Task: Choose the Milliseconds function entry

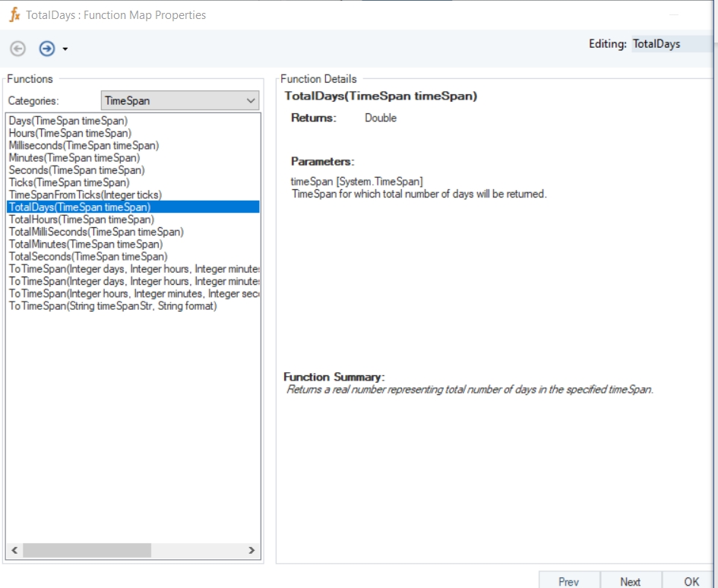Action: pos(84,145)
